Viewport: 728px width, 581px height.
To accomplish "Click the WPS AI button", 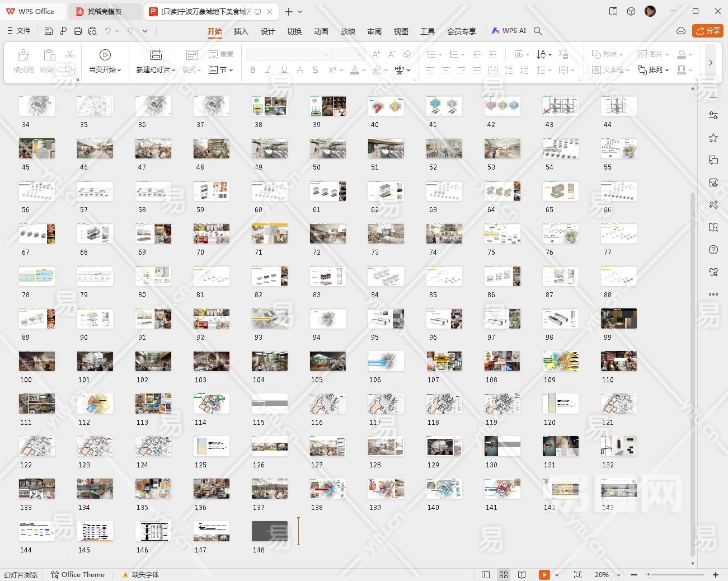I will coord(509,31).
